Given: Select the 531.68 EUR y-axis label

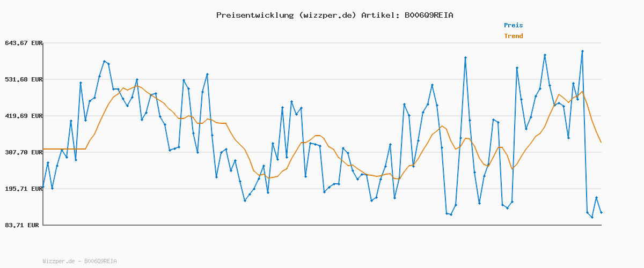Looking at the screenshot, I should 23,79.
